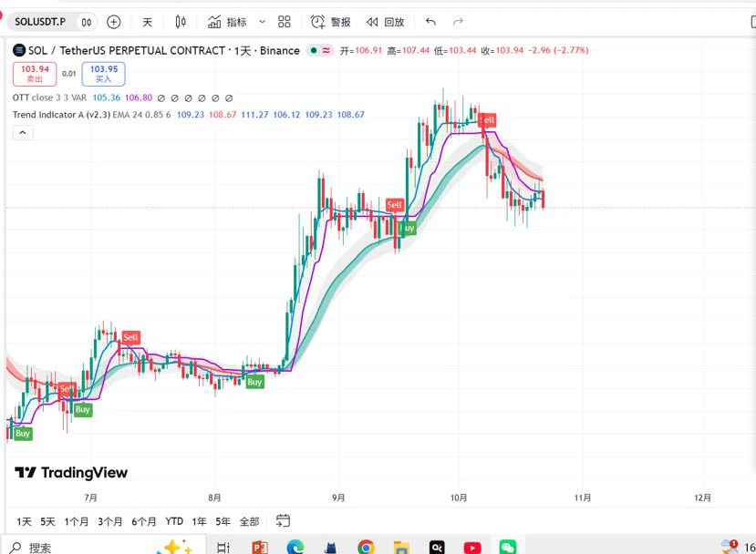This screenshot has height=554, width=756.
Task: Set chart range to 3个月
Action: [x=110, y=521]
